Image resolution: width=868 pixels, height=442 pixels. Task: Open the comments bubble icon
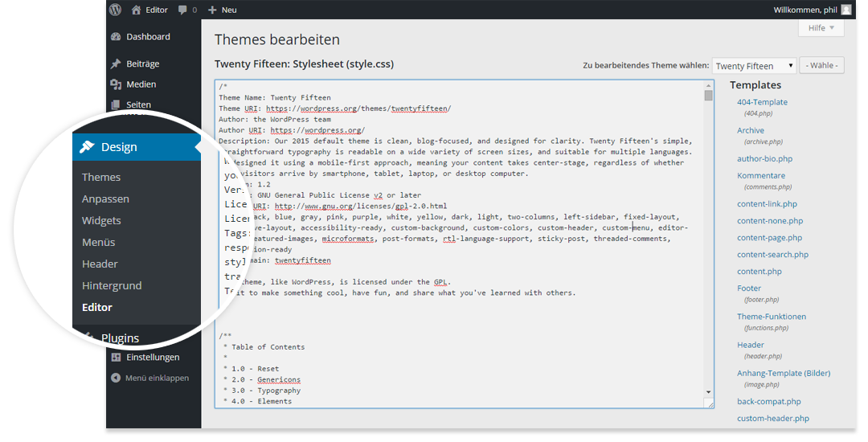click(x=182, y=10)
